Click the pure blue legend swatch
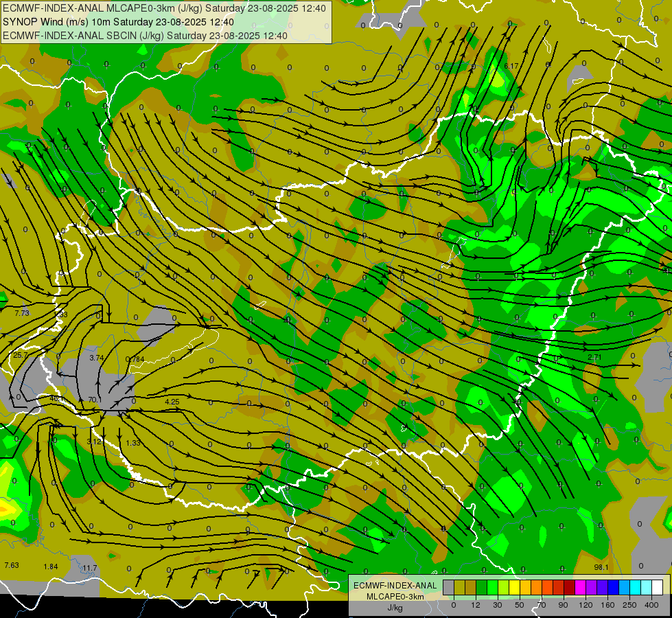 click(x=614, y=588)
